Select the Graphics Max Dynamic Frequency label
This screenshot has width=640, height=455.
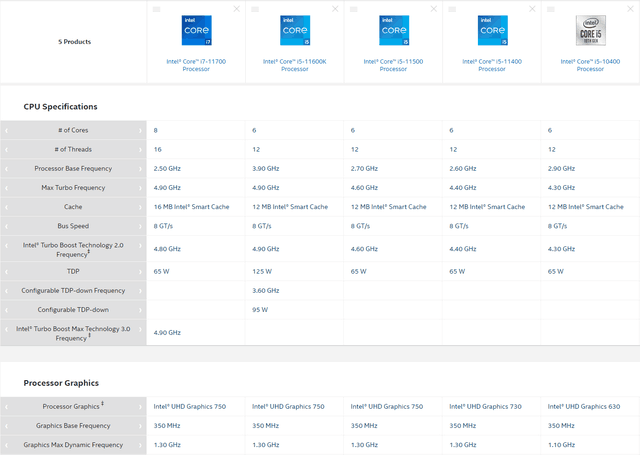pos(73,445)
